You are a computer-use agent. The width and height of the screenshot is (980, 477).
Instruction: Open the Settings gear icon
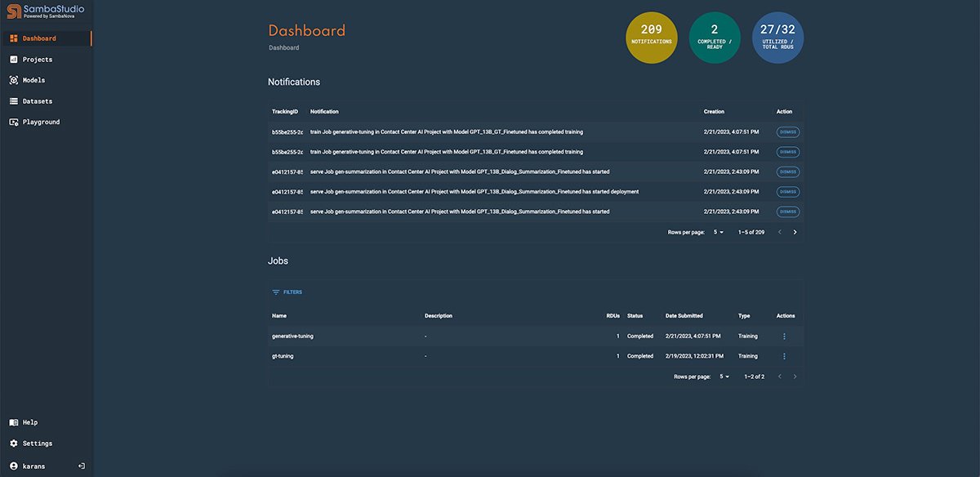pyautogui.click(x=14, y=444)
